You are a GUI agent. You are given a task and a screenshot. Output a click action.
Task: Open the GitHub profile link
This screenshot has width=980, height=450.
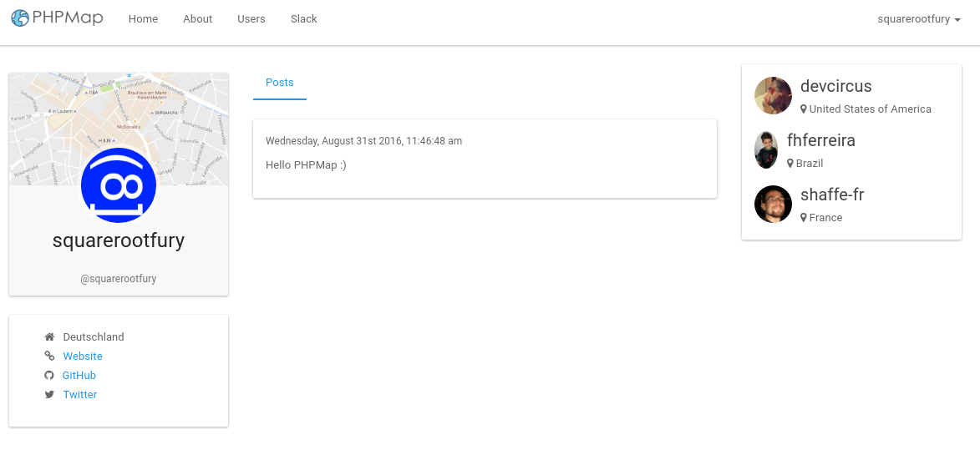79,376
